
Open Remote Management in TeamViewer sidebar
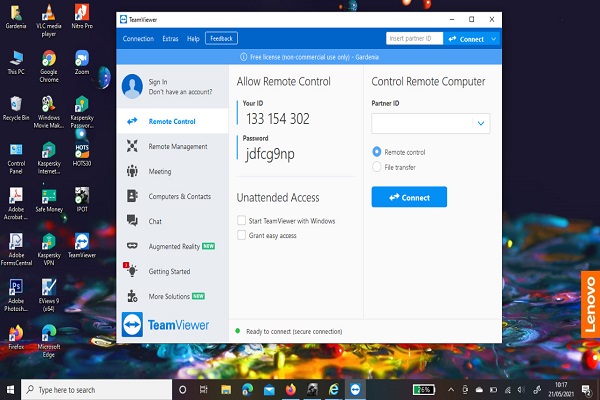[x=172, y=146]
